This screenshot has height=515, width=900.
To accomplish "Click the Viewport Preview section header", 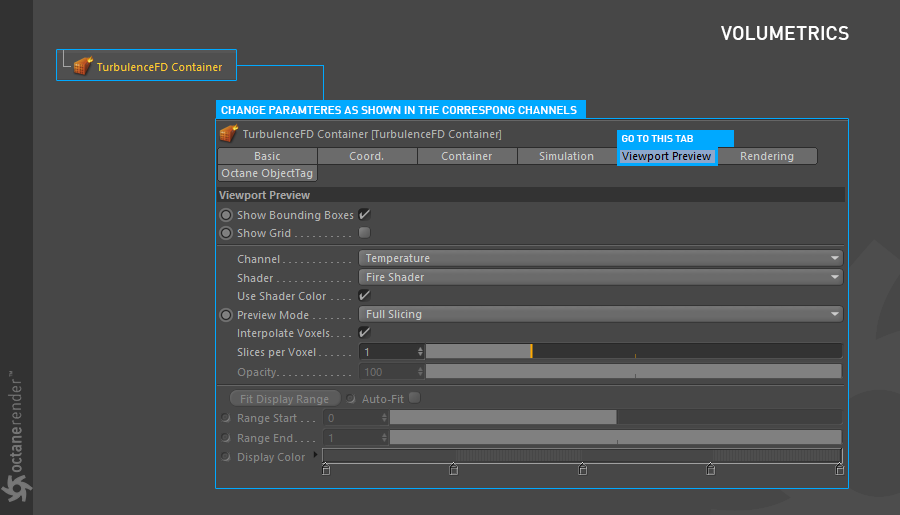I will [x=531, y=195].
